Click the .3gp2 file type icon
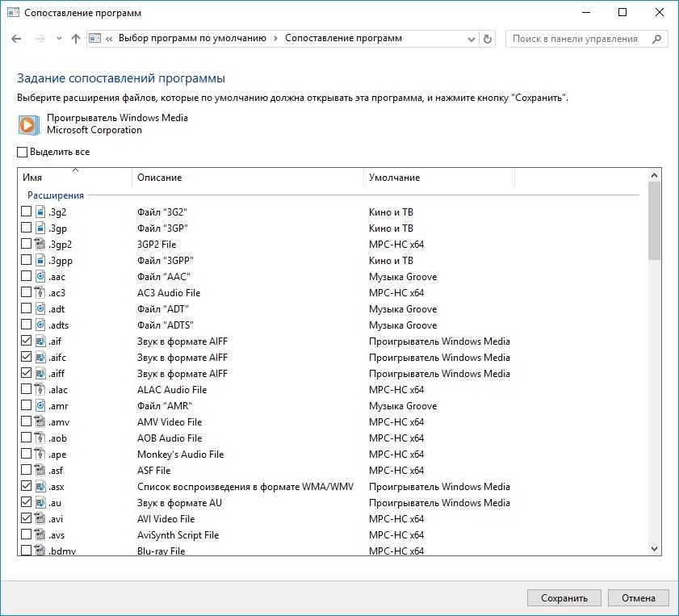Screen dimensions: 679x616 (40, 245)
